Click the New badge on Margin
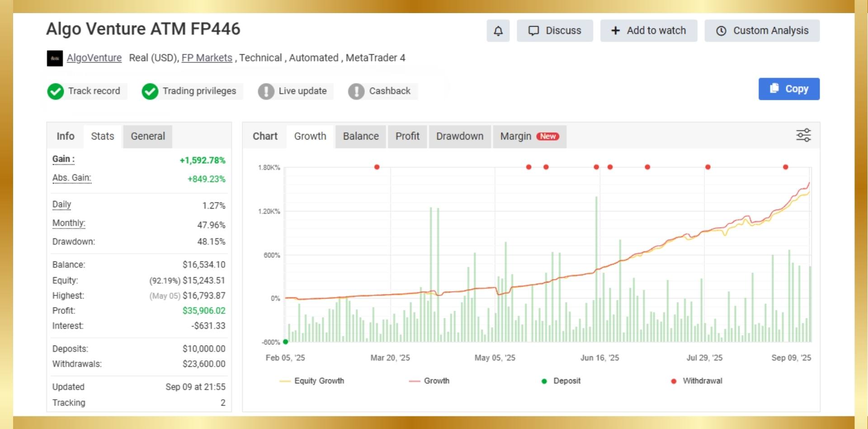868x429 pixels. [x=547, y=136]
